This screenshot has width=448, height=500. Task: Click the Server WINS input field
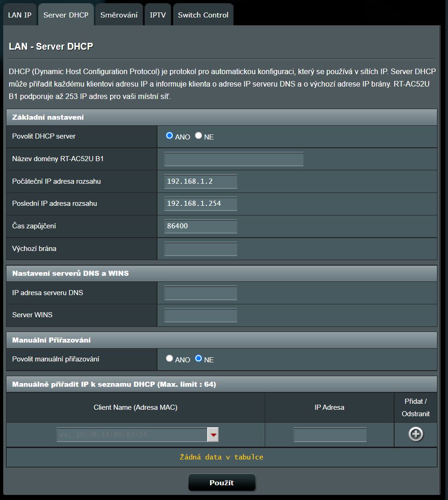[x=201, y=315]
